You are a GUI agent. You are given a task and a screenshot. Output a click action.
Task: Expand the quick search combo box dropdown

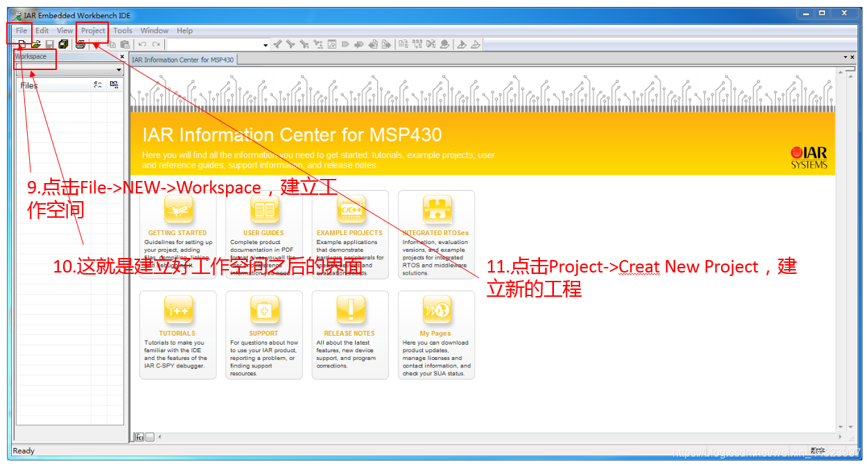click(x=266, y=45)
